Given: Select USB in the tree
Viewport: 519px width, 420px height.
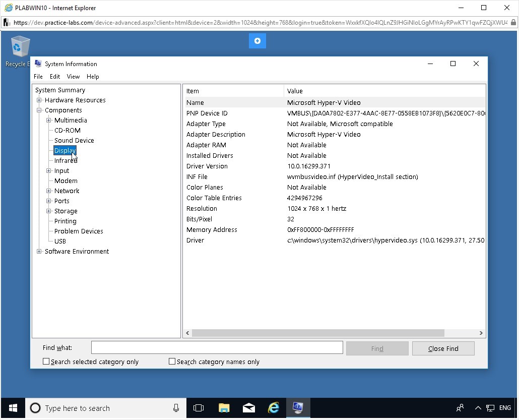Looking at the screenshot, I should [60, 241].
